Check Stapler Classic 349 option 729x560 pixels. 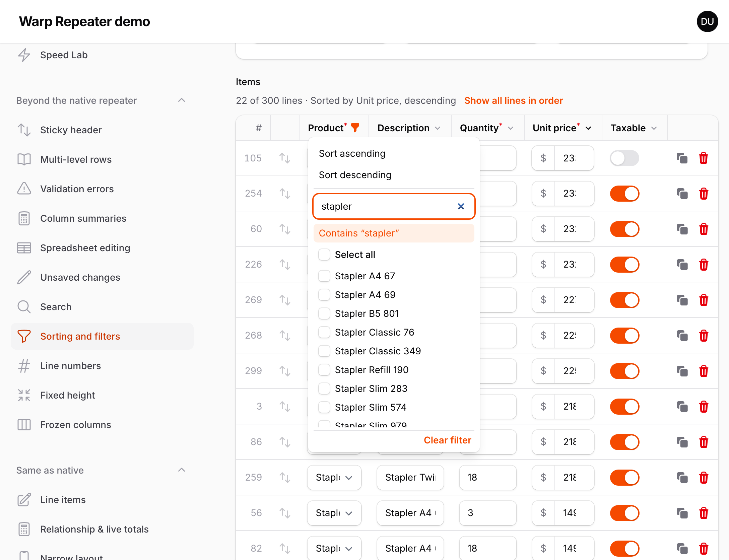coord(324,351)
